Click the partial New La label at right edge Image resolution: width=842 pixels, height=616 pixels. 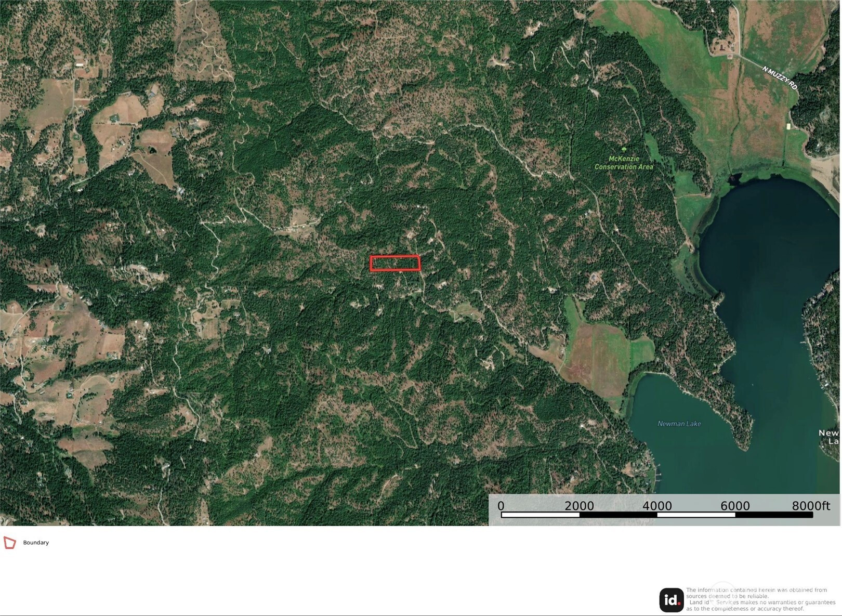(830, 437)
